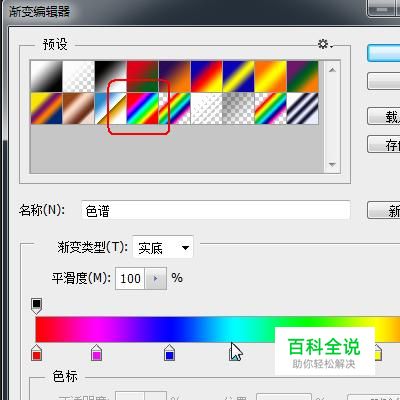Select the cyan color stop beneath the cursor
This screenshot has width=400, height=400.
click(x=234, y=353)
